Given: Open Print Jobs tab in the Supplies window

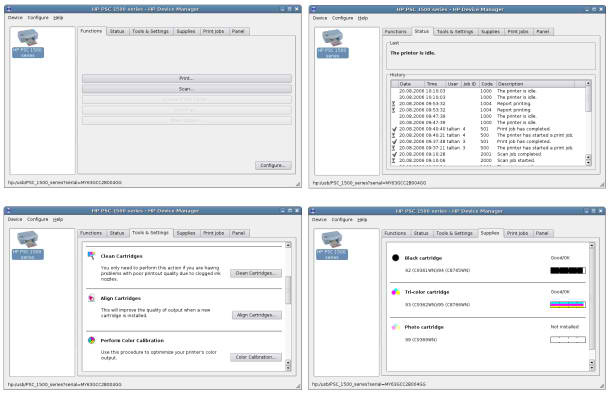Looking at the screenshot, I should [x=517, y=233].
